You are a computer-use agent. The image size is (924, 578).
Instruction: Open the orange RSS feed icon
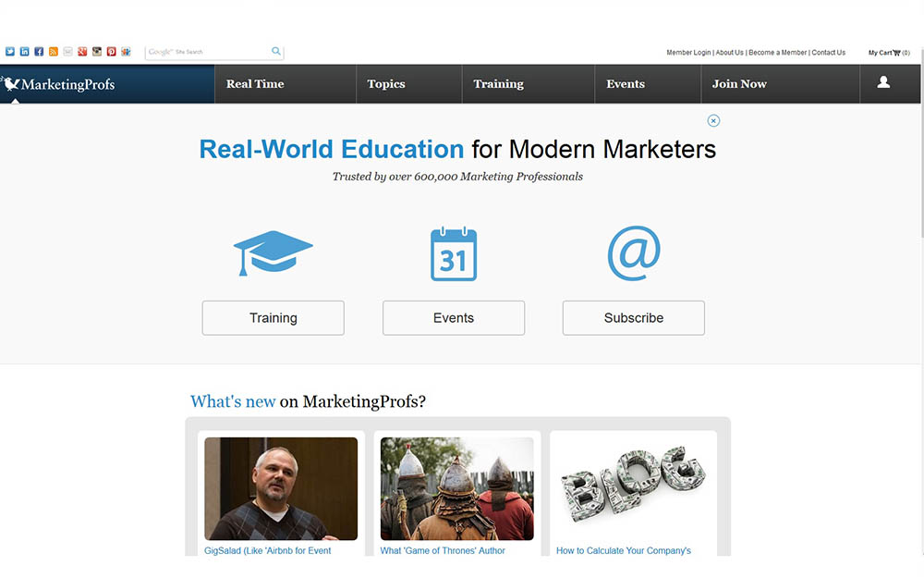coord(54,52)
